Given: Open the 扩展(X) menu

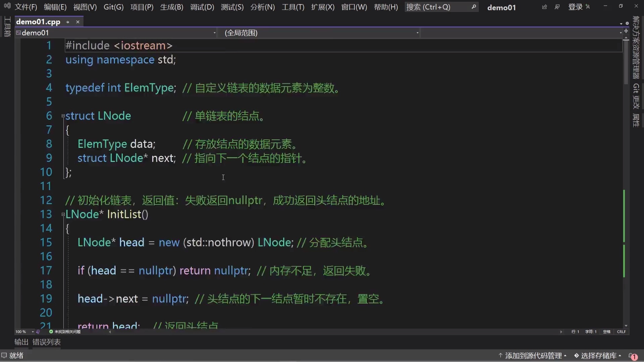Looking at the screenshot, I should click(323, 7).
